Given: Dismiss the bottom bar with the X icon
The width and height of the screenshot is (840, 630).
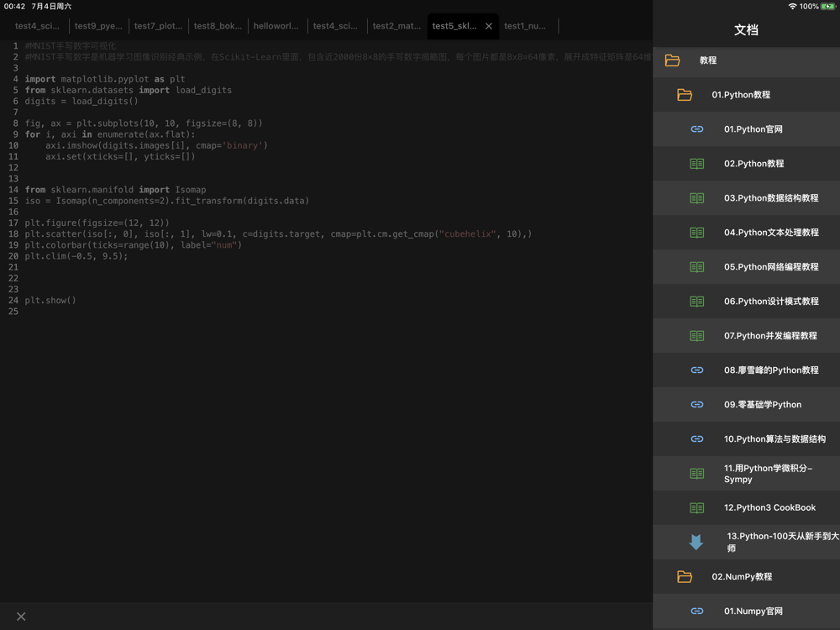Looking at the screenshot, I should [x=21, y=617].
